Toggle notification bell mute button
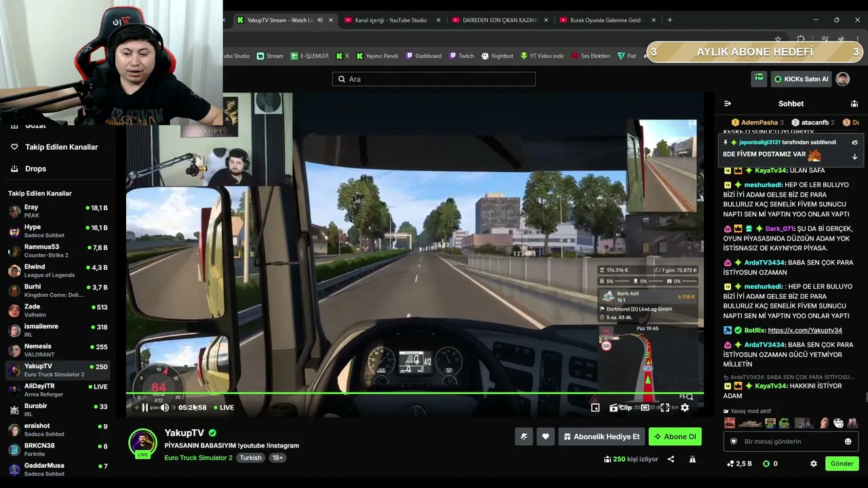The height and width of the screenshot is (488, 868). pyautogui.click(x=524, y=436)
